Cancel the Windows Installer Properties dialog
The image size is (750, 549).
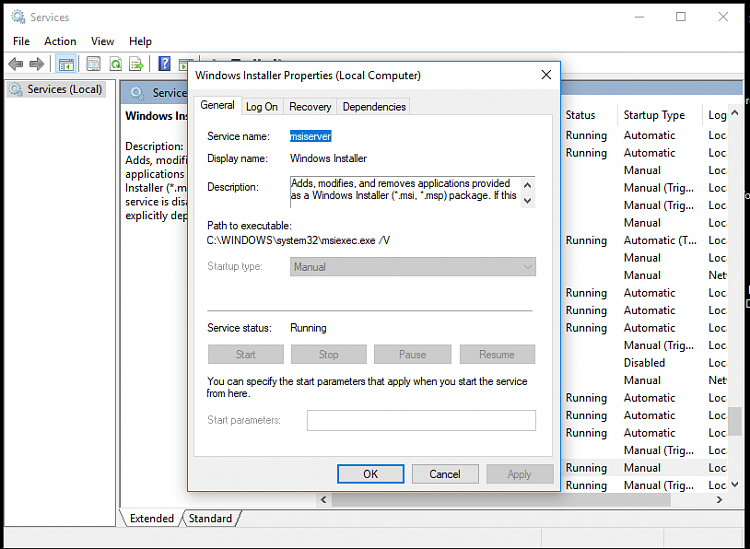coord(445,474)
